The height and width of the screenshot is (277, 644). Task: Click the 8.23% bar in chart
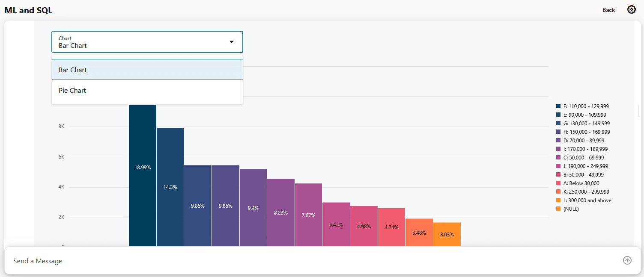[x=281, y=212]
